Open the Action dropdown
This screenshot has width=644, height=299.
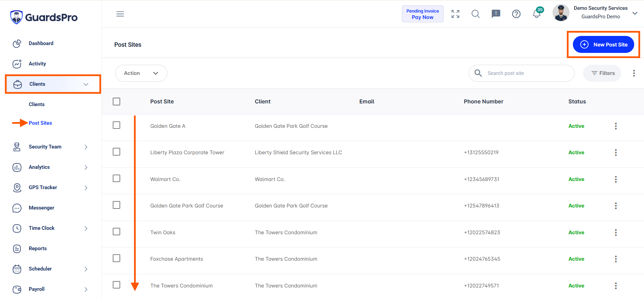141,73
